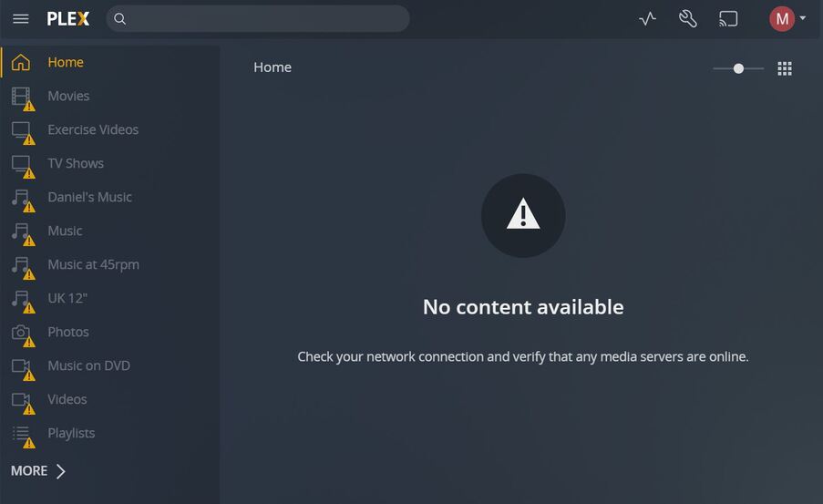Open the Activity pulse icon
This screenshot has height=504, width=823.
[x=648, y=19]
